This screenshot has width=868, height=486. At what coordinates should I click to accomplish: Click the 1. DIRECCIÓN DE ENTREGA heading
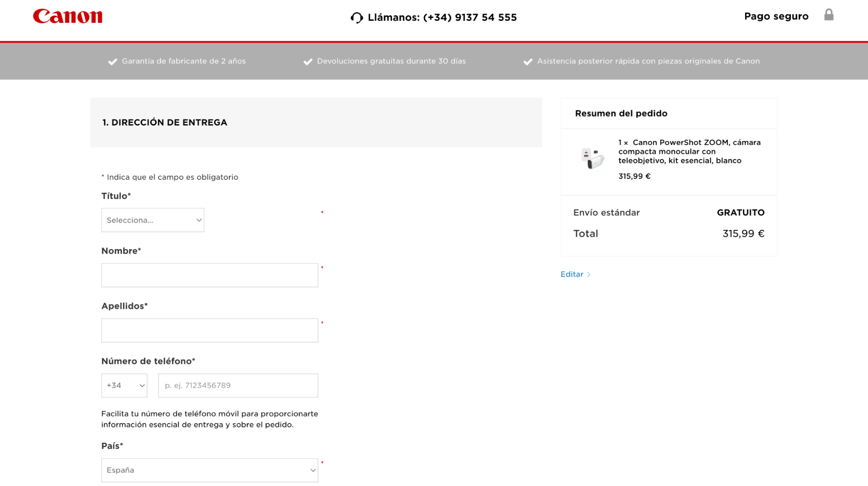click(x=165, y=122)
